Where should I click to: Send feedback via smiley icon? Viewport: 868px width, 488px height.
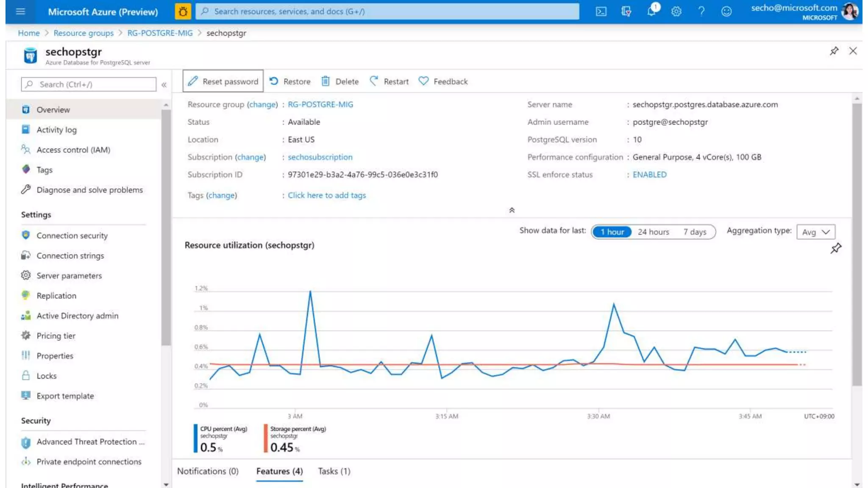tap(726, 11)
